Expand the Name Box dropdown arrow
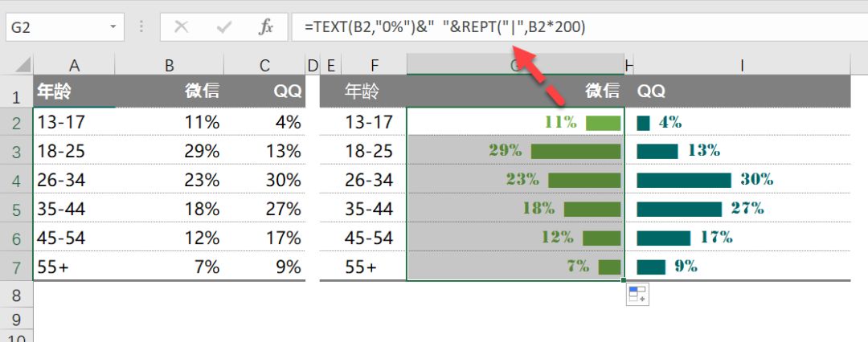868x342 pixels. coord(113,27)
